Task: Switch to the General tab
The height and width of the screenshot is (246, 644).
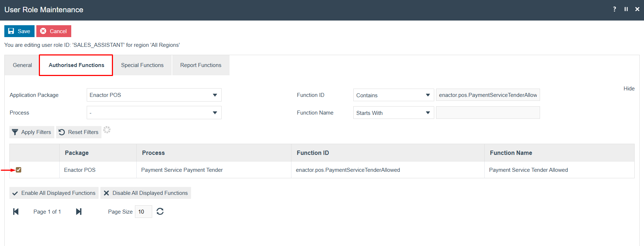Action: 22,65
